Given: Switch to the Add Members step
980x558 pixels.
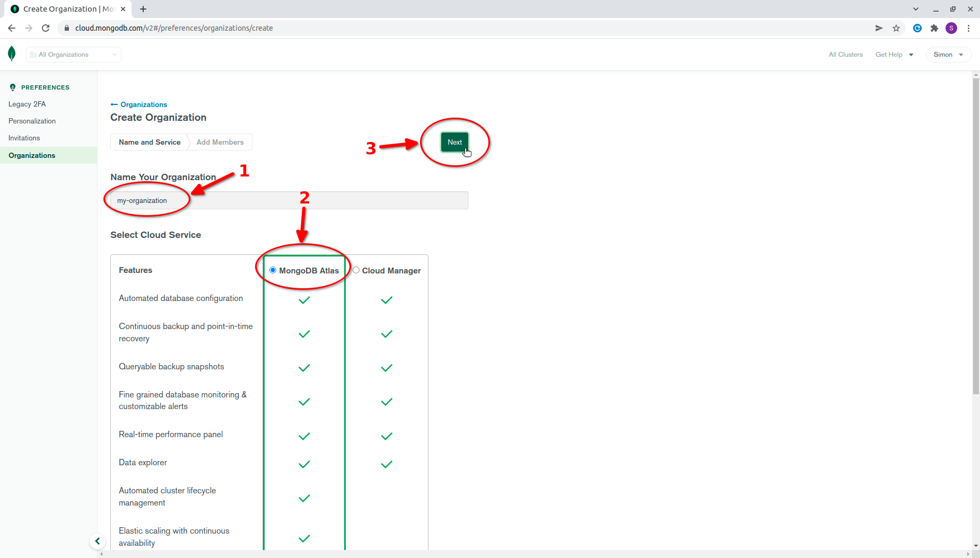Looking at the screenshot, I should point(220,142).
